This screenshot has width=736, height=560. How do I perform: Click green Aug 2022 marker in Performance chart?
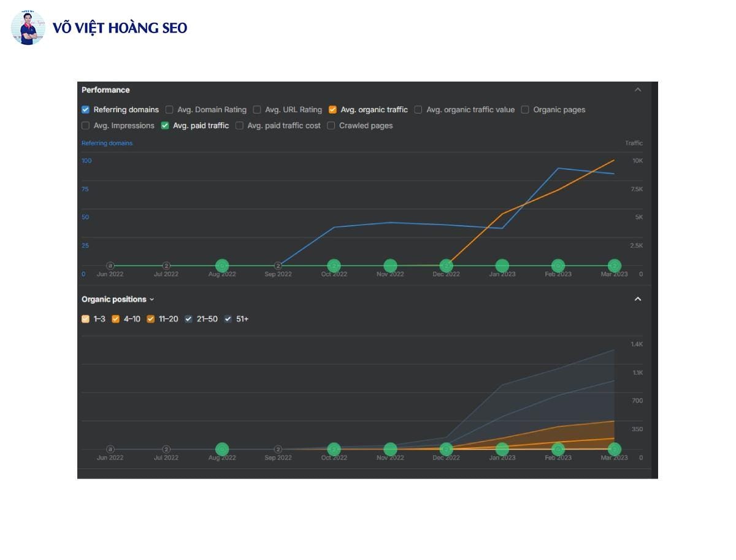222,266
